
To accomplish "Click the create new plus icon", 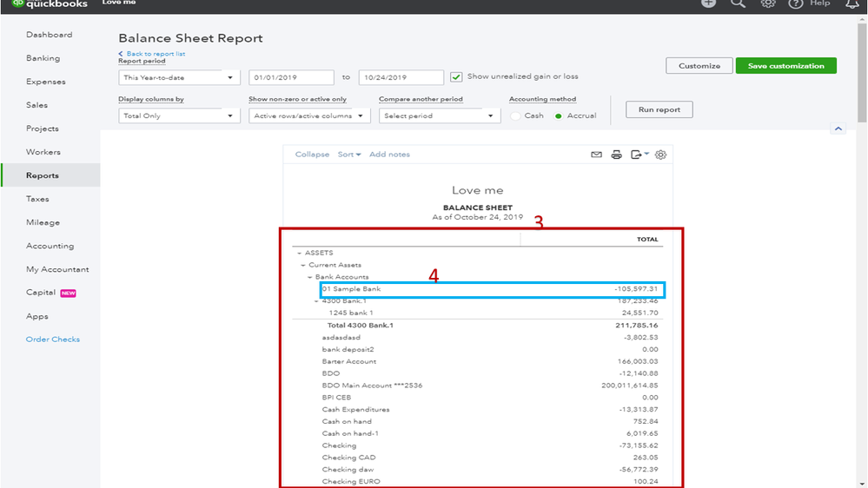I will tap(709, 3).
